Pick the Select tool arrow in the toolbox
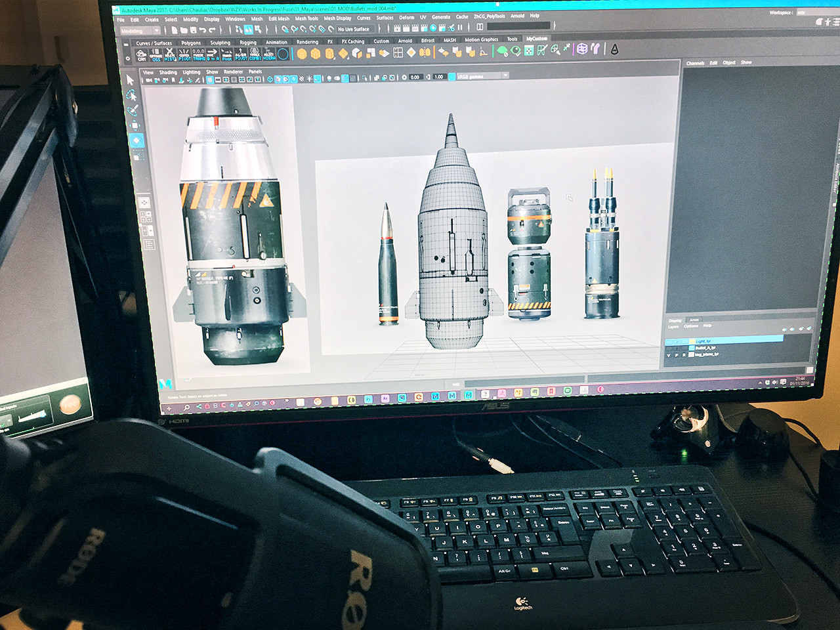 (x=130, y=80)
